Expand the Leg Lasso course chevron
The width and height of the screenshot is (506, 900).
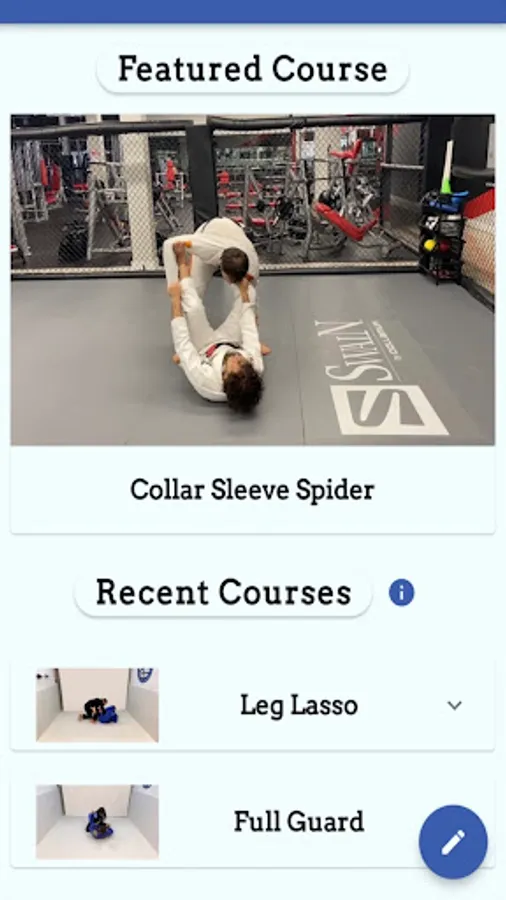[454, 705]
